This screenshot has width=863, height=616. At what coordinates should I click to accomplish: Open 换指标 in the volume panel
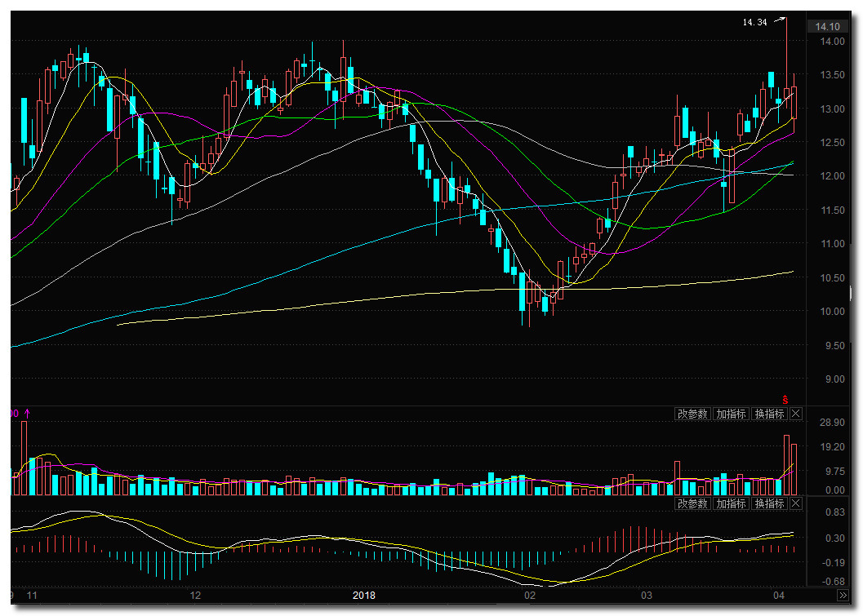pyautogui.click(x=769, y=414)
